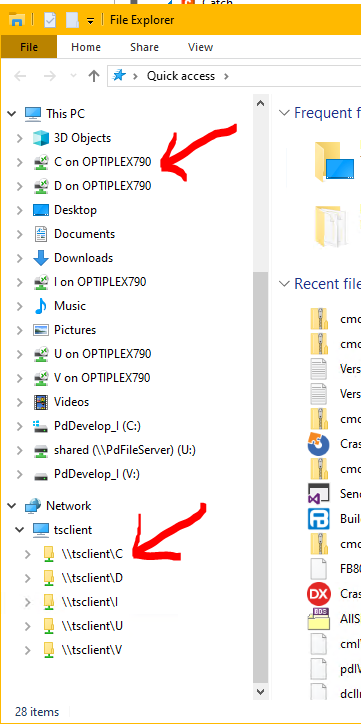Open the recent locations dropdown arrow
This screenshot has width=361, height=724.
click(73, 76)
